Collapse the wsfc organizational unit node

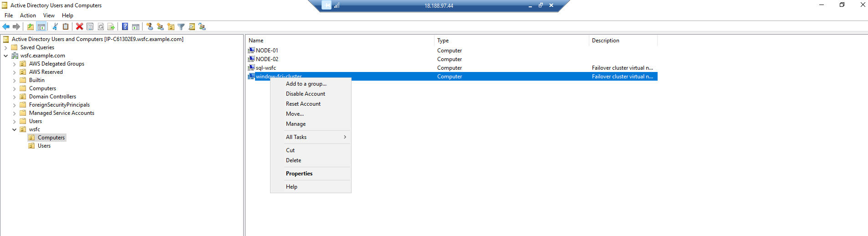pyautogui.click(x=14, y=129)
